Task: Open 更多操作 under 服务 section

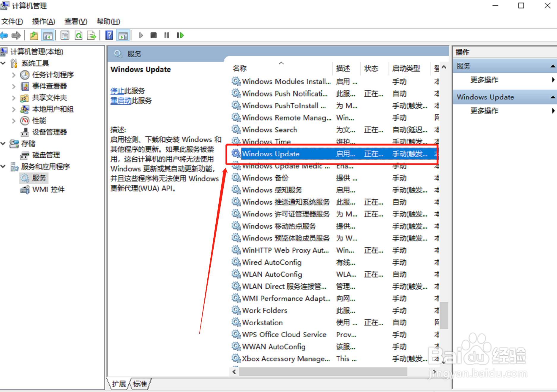Action: (x=484, y=80)
